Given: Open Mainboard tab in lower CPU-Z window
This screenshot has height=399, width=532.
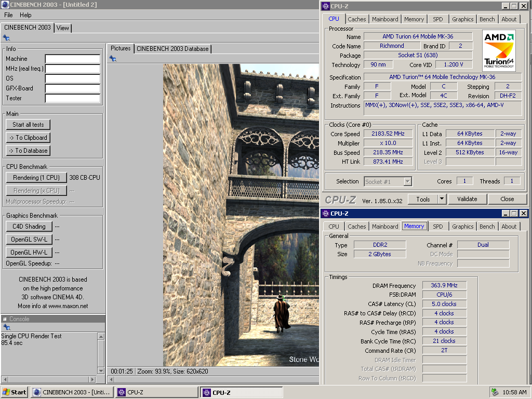Looking at the screenshot, I should pyautogui.click(x=385, y=227).
